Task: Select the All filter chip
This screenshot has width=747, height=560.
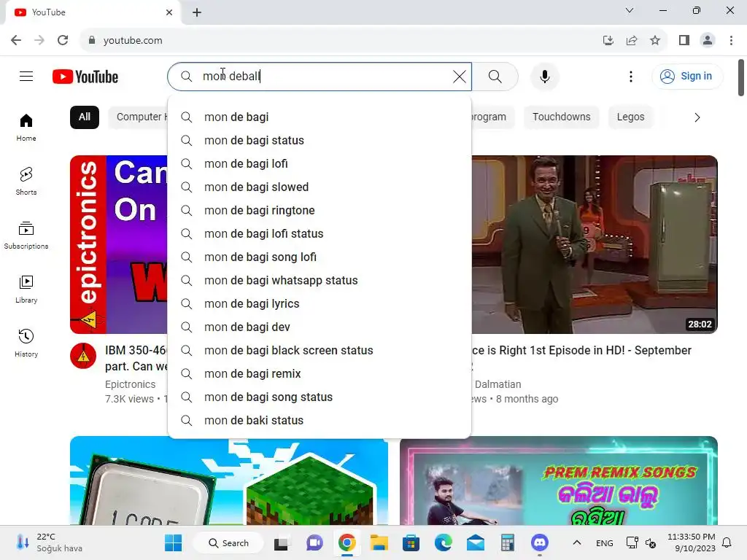Action: tap(85, 117)
